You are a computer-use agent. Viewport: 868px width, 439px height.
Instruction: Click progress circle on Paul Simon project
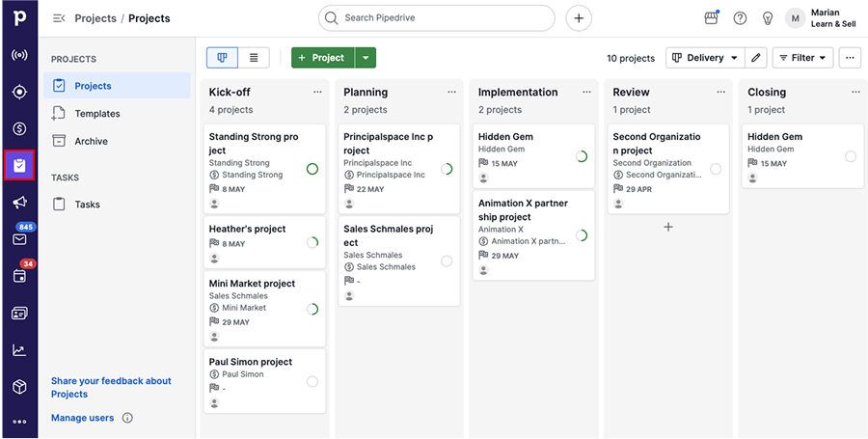point(312,381)
